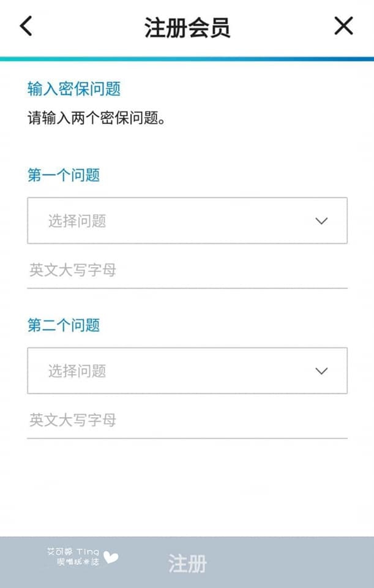Click the white heart watermark icon
This screenshot has width=374, height=588.
click(x=111, y=558)
